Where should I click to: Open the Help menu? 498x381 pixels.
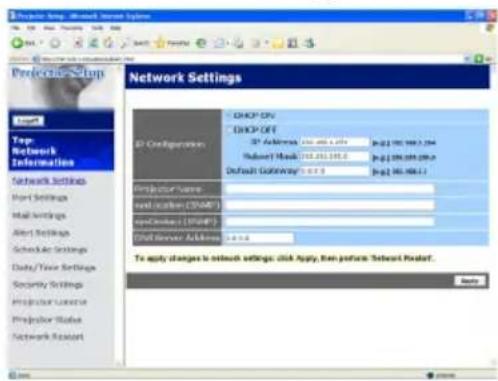pos(115,28)
